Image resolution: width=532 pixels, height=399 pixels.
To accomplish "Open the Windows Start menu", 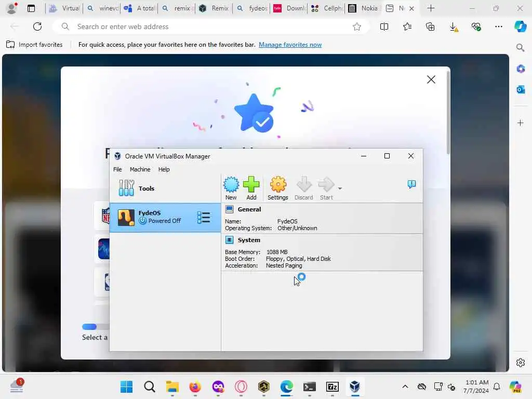I will [127, 387].
